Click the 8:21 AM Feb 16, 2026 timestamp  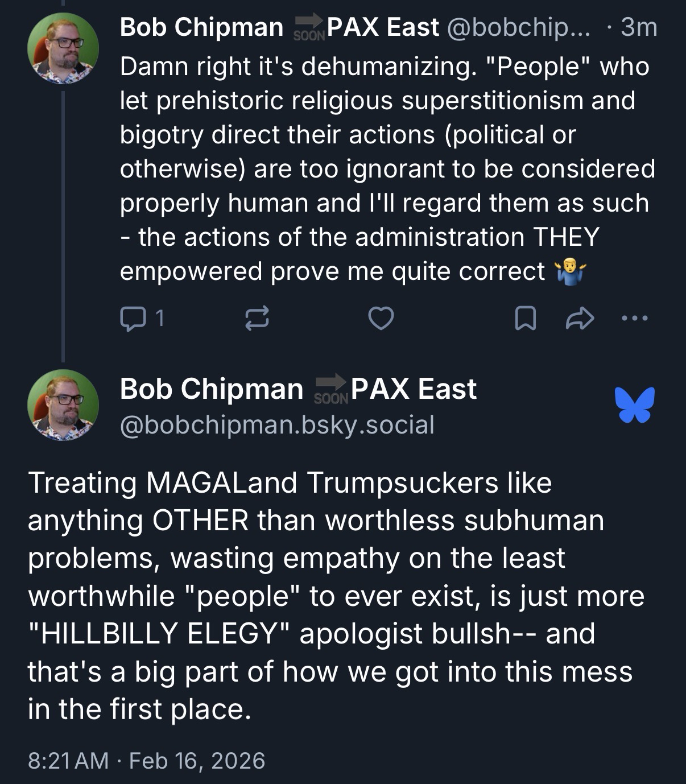tap(146, 760)
